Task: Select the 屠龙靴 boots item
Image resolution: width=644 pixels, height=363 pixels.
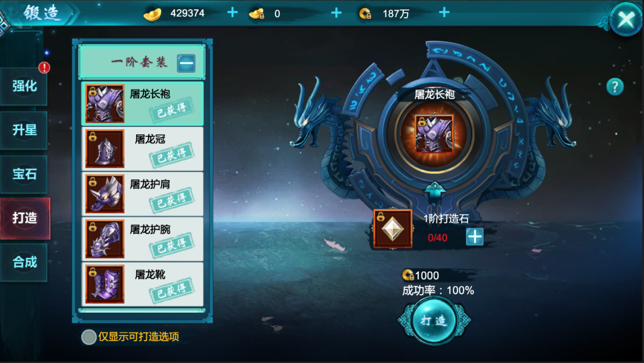Action: 142,284
